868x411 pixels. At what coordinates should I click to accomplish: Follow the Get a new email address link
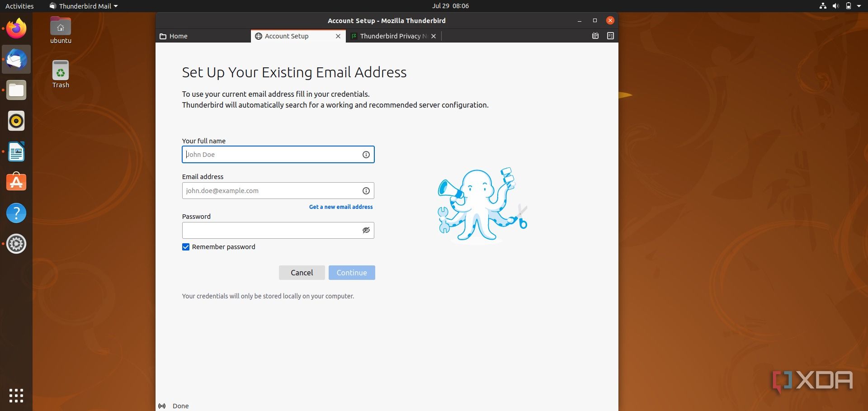(x=341, y=207)
